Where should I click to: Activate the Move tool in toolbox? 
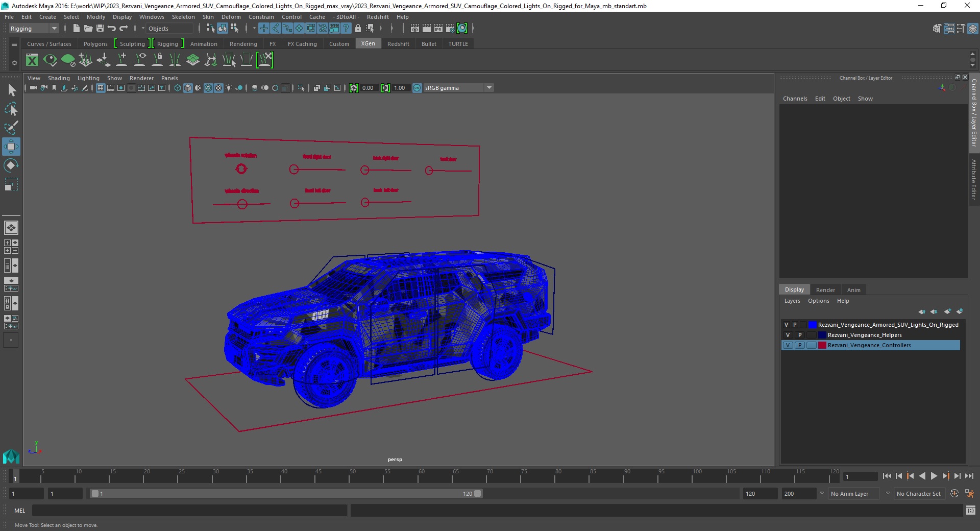(11, 147)
